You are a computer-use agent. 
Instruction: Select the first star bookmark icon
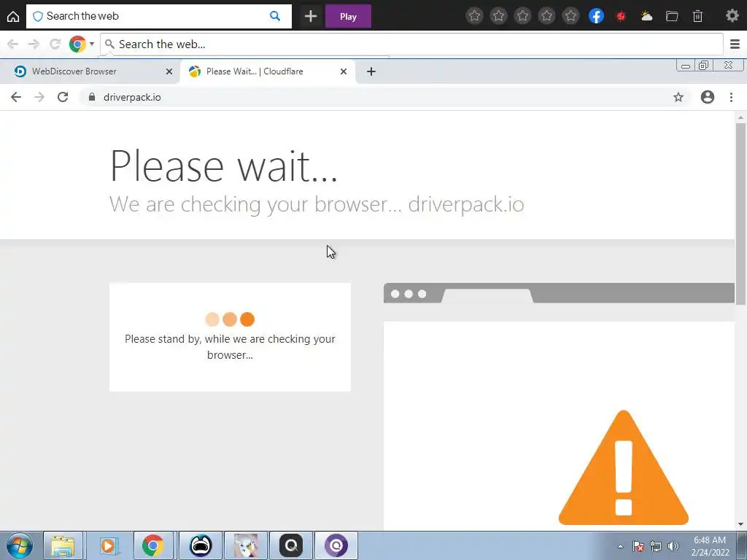pos(474,16)
